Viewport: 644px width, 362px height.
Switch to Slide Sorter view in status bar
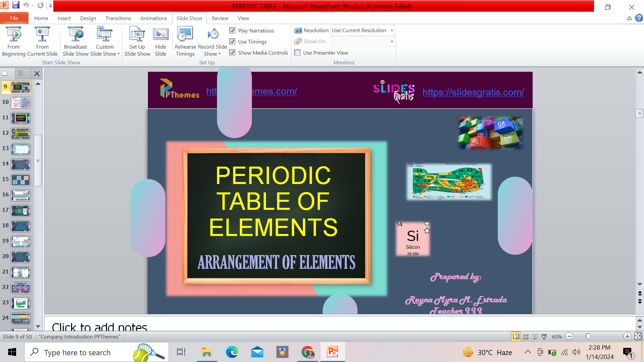pos(526,337)
